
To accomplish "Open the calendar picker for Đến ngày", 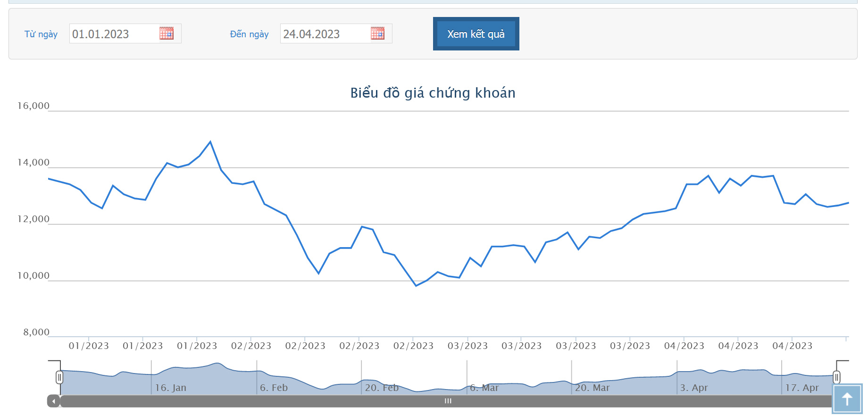I will coord(377,33).
